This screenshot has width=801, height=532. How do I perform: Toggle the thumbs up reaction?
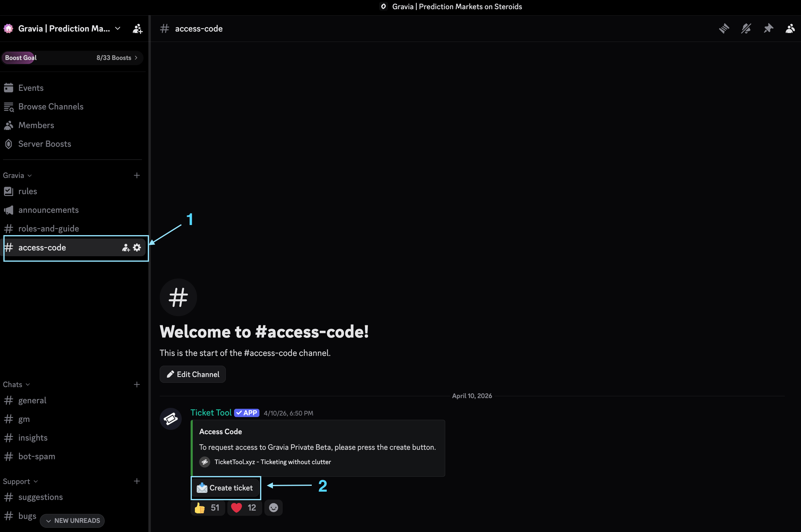207,508
